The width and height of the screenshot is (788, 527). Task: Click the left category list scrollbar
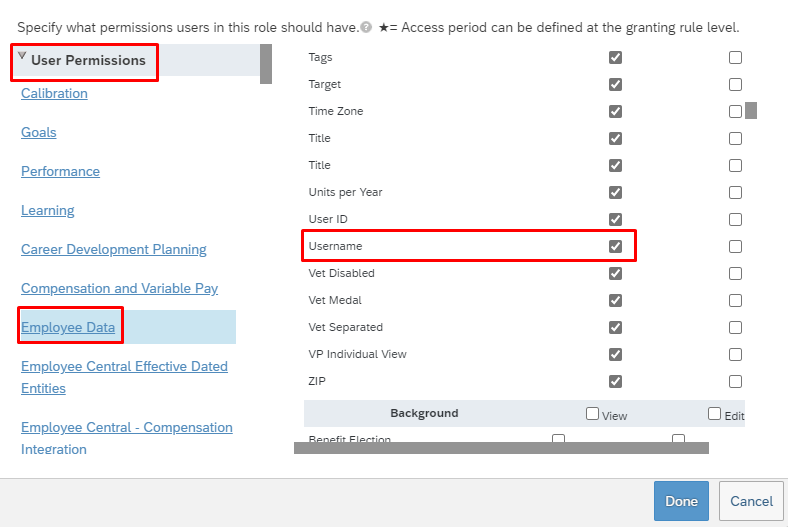(x=266, y=63)
